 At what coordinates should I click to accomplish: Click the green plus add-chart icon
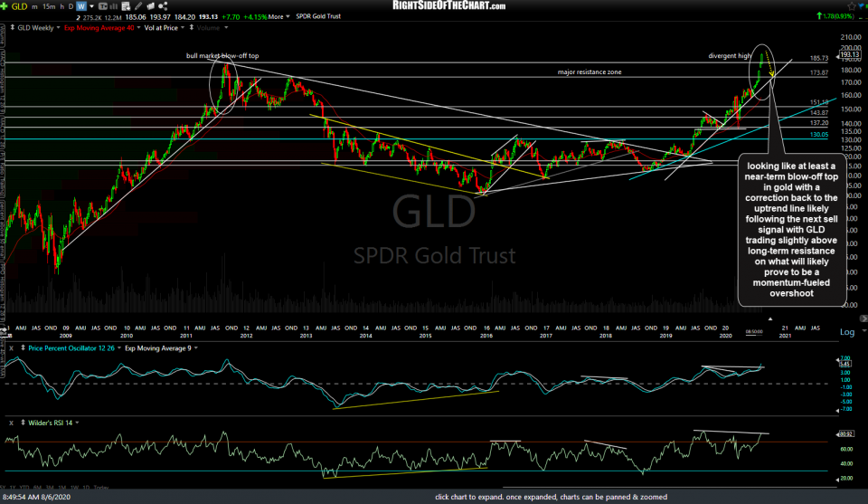[5, 6]
